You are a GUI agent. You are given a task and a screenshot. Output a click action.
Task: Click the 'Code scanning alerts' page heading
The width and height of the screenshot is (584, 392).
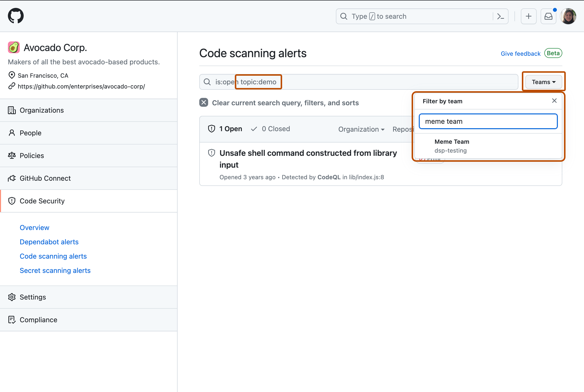pos(253,53)
